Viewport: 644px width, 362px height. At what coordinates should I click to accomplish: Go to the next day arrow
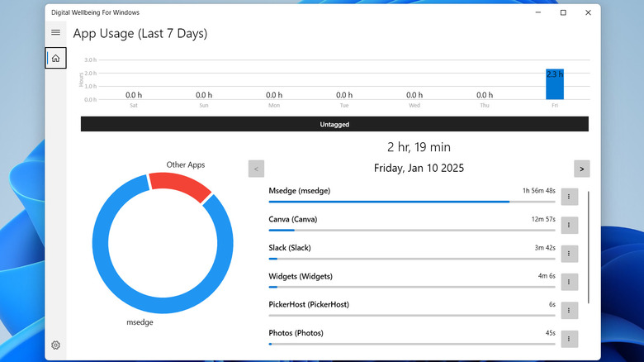[x=582, y=169]
